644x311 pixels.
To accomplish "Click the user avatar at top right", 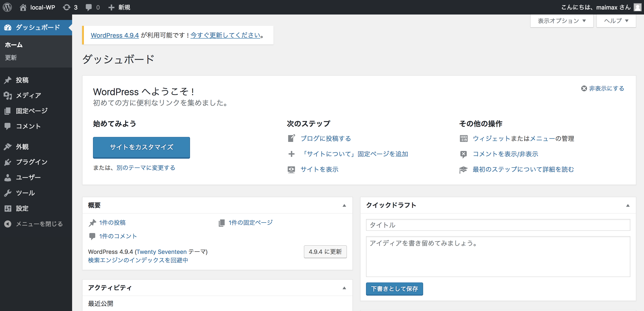I will point(637,7).
